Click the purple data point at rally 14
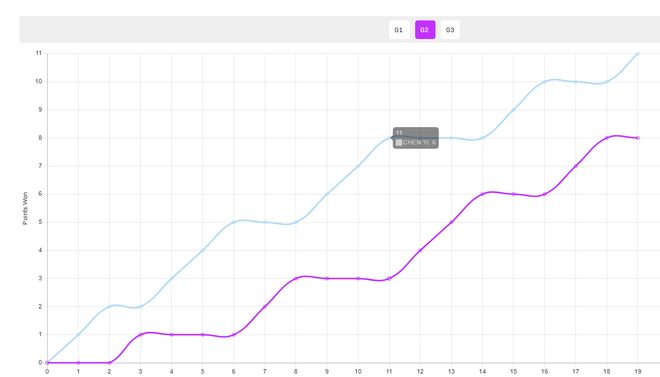 pos(482,194)
